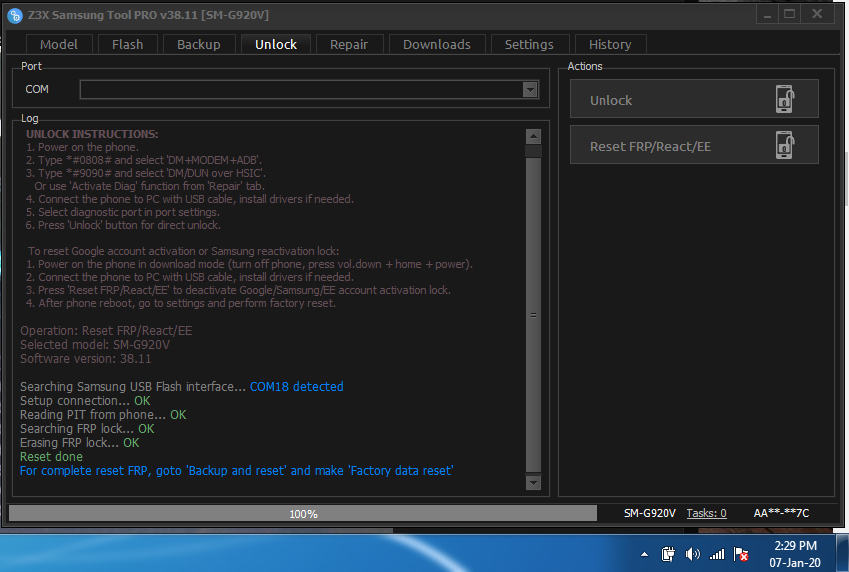Click 'Searching FRP lock... OK' log line
849x572 pixels.
[87, 429]
